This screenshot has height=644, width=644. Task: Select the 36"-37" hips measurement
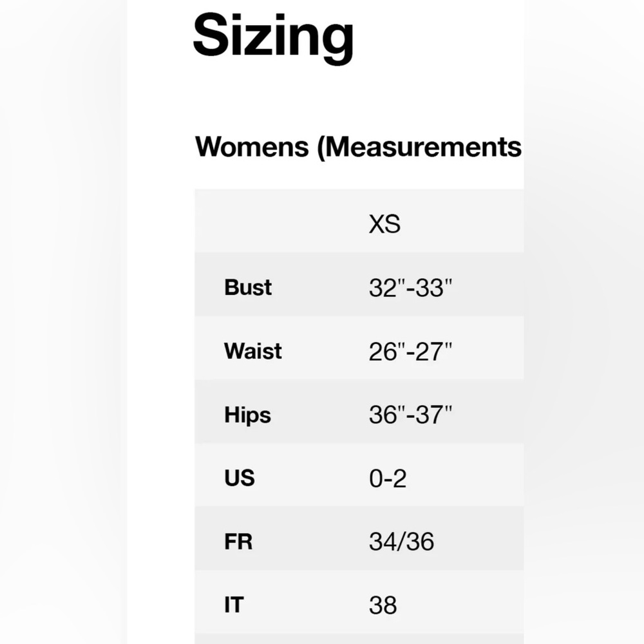tap(411, 415)
